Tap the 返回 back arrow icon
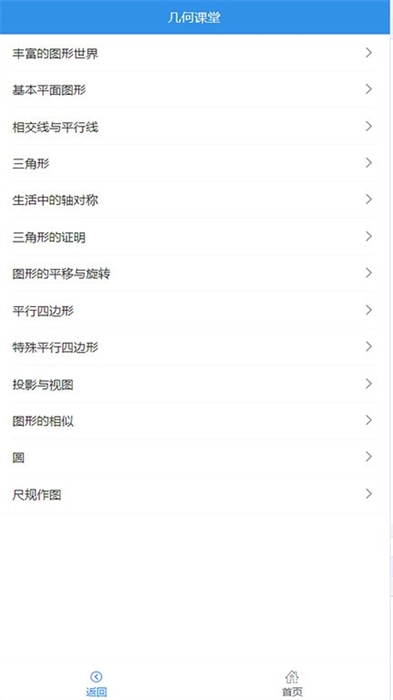The height and width of the screenshot is (700, 393). point(96,677)
